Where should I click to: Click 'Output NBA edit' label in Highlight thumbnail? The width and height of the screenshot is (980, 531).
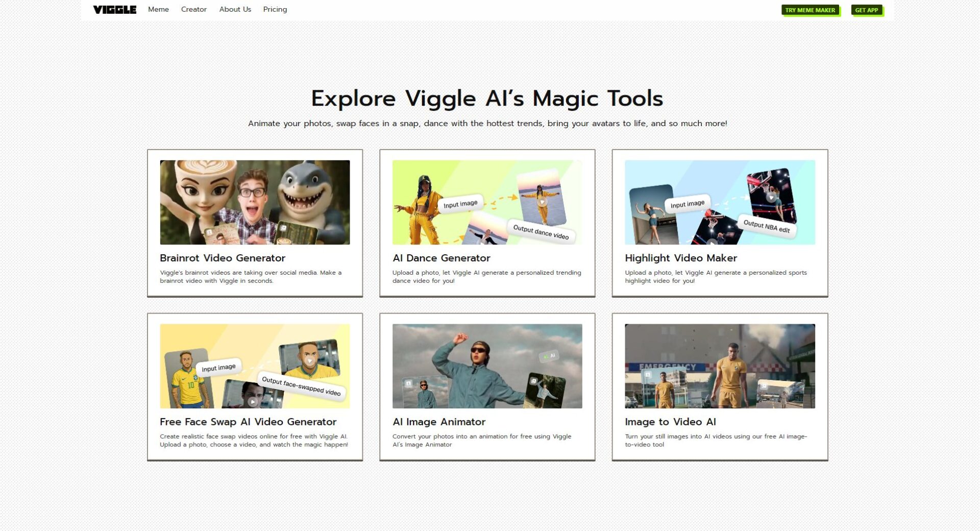pos(766,226)
